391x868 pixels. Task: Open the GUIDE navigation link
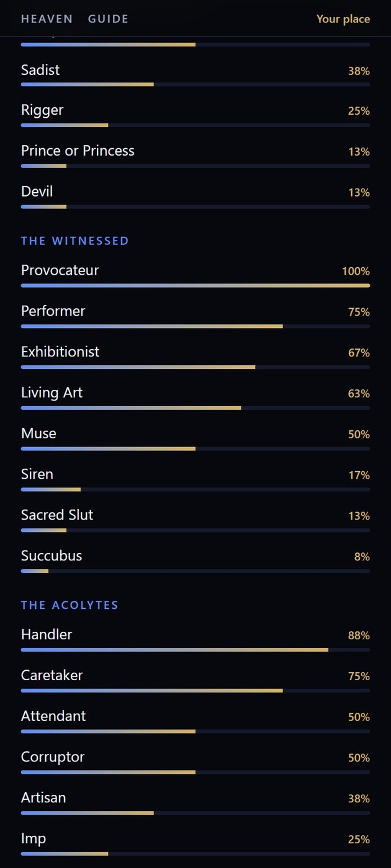tap(108, 19)
